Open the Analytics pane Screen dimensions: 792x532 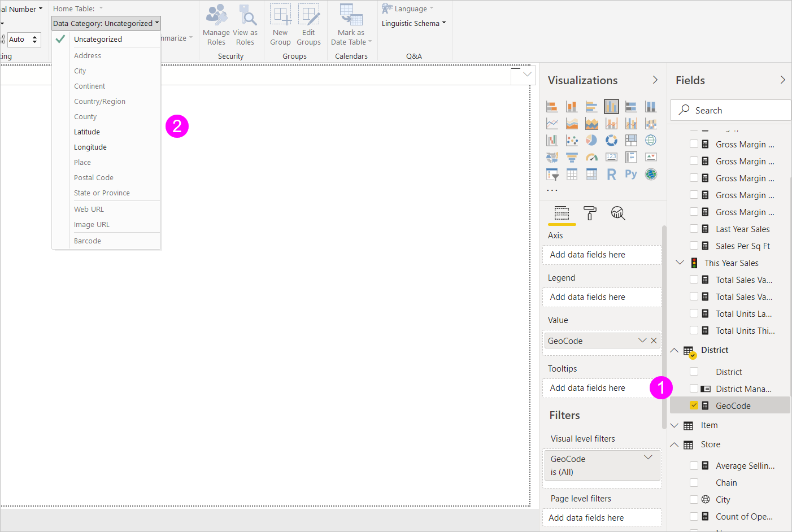[x=617, y=213]
